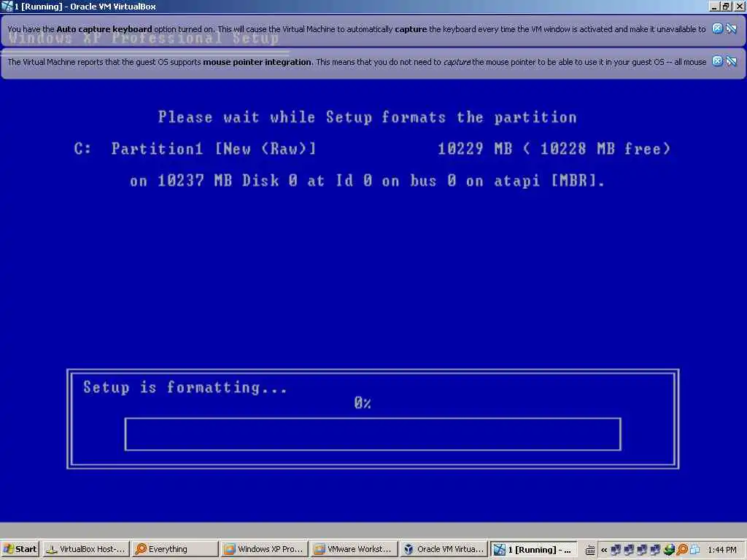Click the 0% progress percentage
This screenshot has width=747, height=560.
coord(363,402)
